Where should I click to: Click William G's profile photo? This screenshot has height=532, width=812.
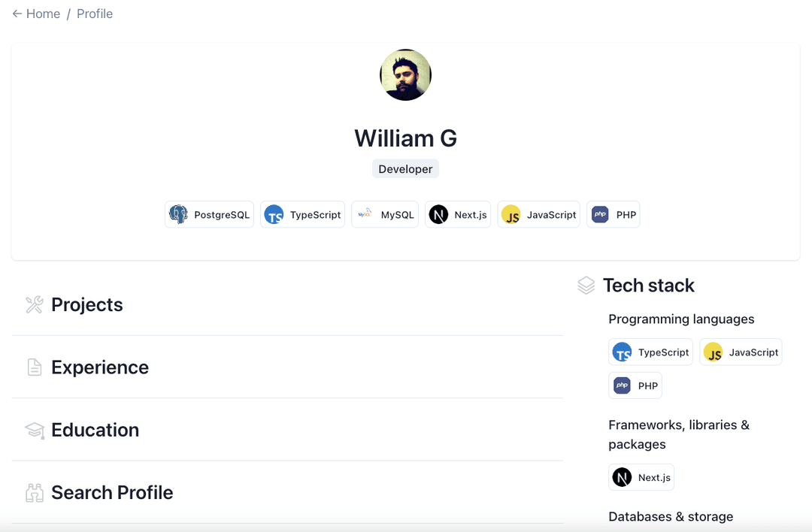(405, 74)
